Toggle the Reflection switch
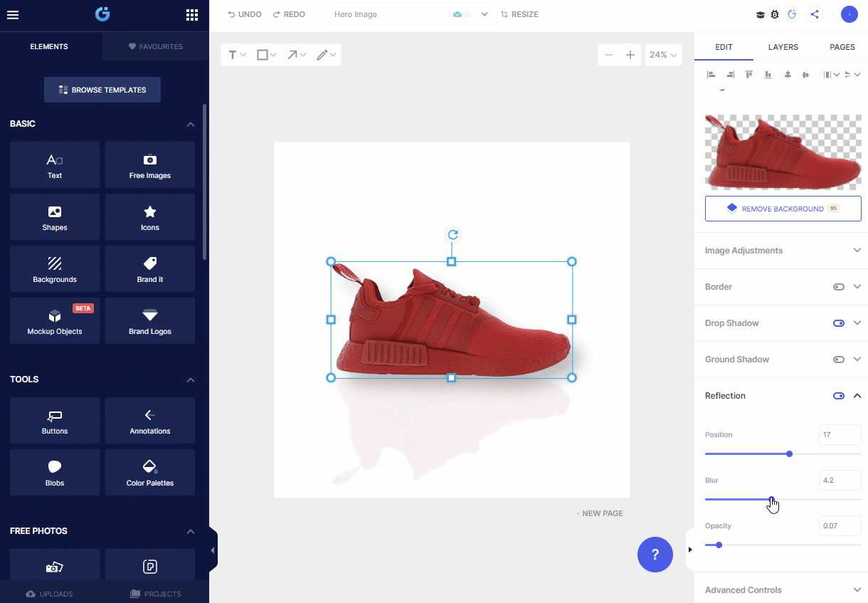The width and height of the screenshot is (868, 603). click(839, 396)
